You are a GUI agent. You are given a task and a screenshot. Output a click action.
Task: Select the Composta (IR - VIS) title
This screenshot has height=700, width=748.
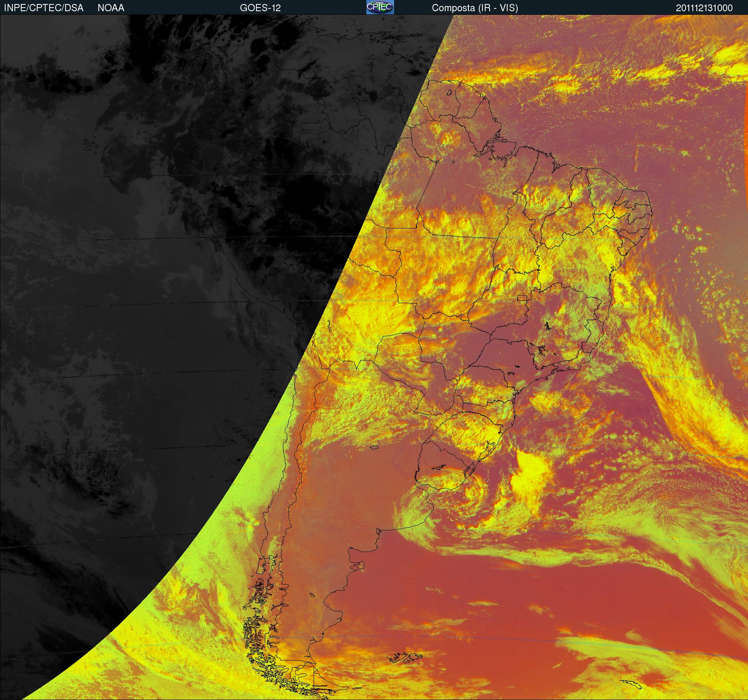[475, 8]
